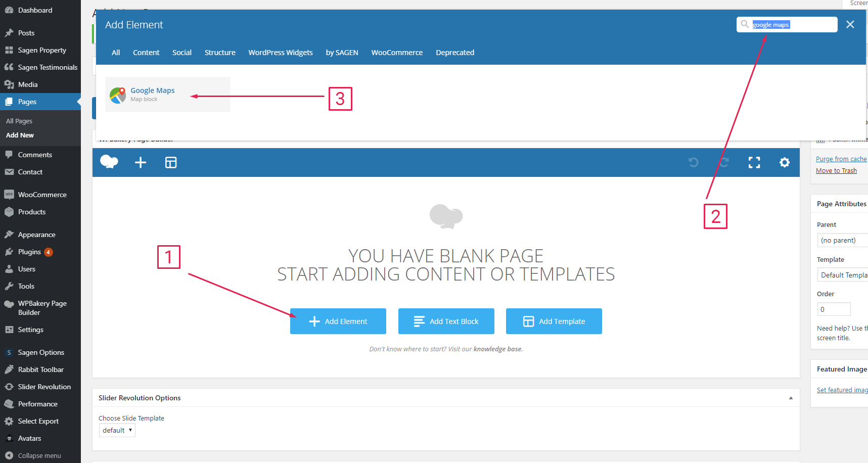This screenshot has height=463, width=868.
Task: Switch to the Structure tab
Action: 220,53
